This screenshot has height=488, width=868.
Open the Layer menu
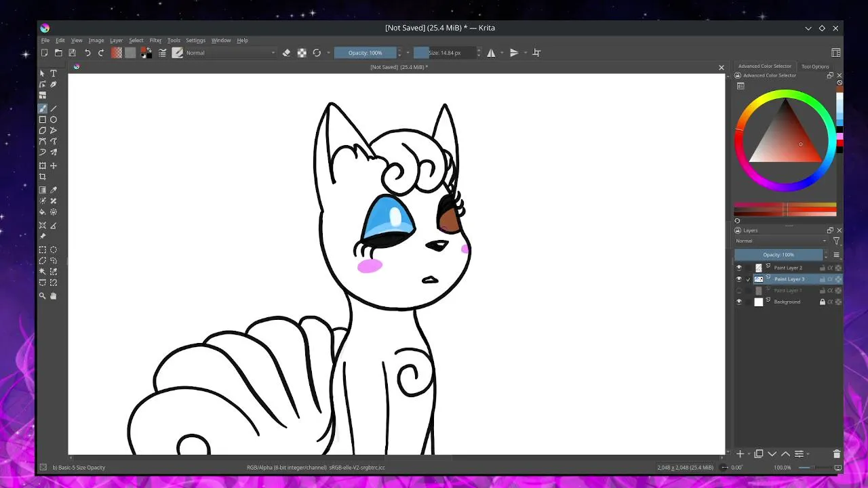pyautogui.click(x=117, y=41)
